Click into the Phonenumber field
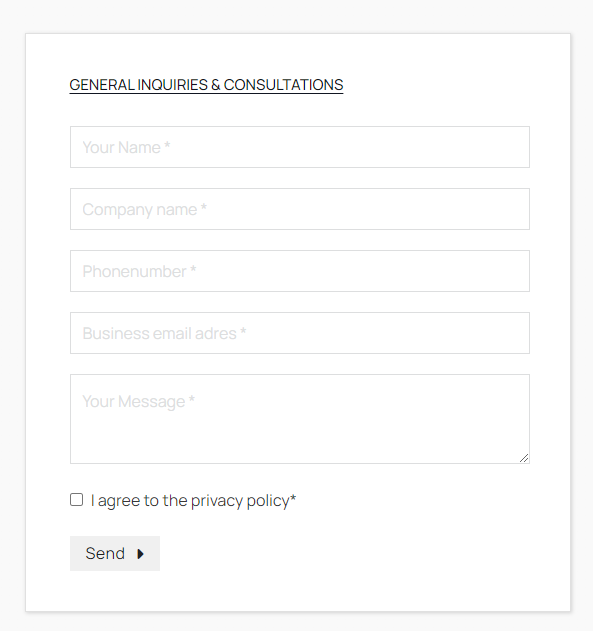 [300, 271]
